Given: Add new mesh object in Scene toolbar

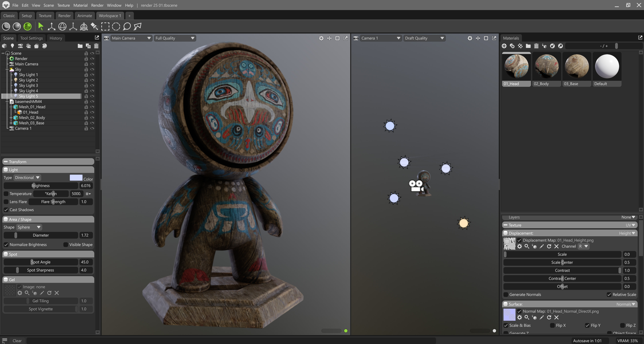Looking at the screenshot, I should pos(4,46).
